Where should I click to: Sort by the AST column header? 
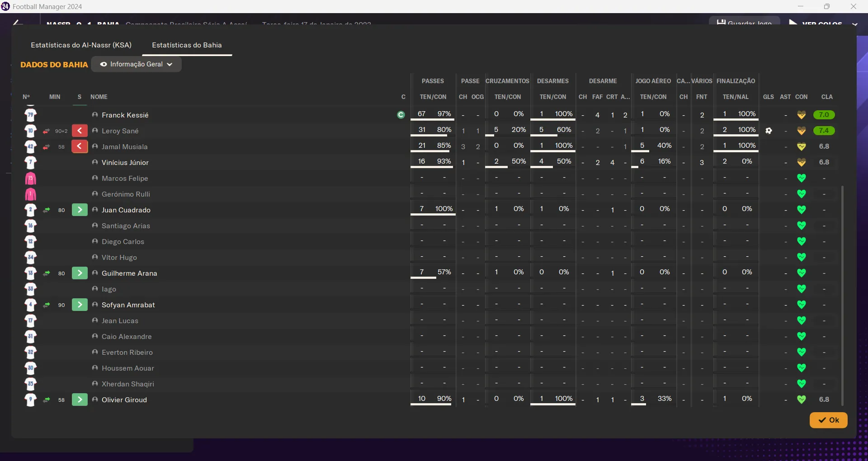(785, 97)
